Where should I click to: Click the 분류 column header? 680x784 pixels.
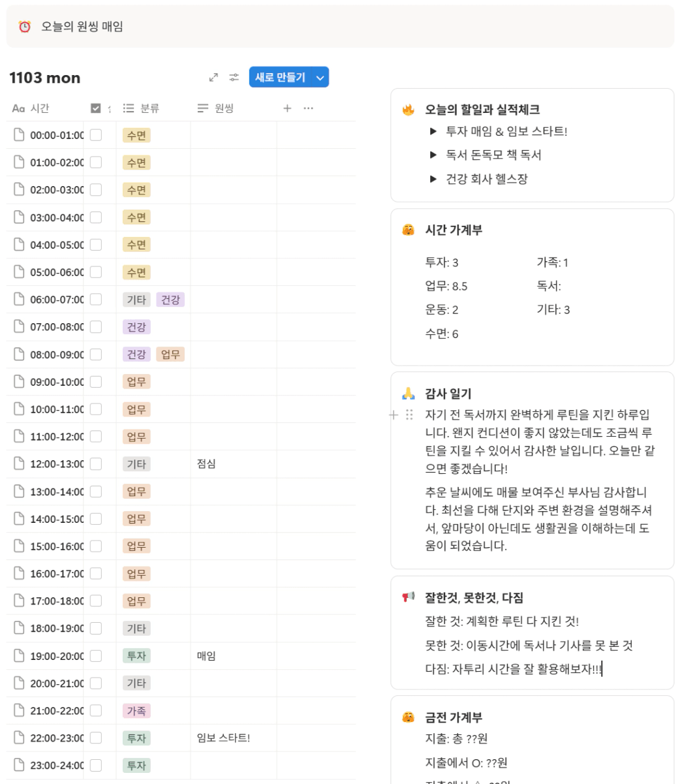[x=149, y=108]
